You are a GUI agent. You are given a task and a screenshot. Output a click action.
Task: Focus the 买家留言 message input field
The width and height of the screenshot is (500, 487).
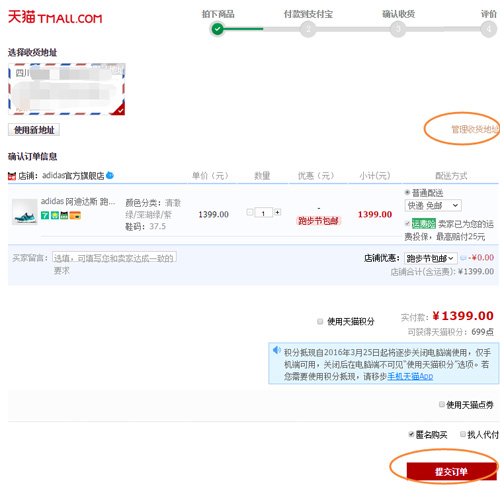[114, 258]
